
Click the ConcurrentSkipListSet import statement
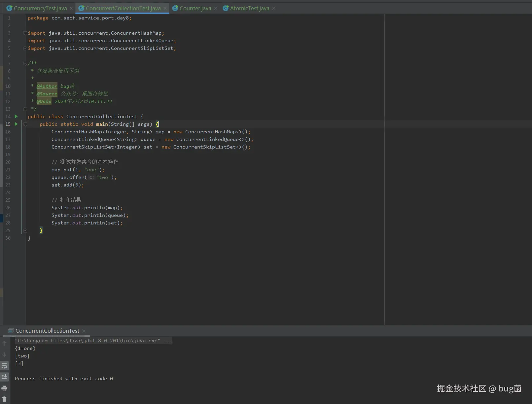pos(102,48)
